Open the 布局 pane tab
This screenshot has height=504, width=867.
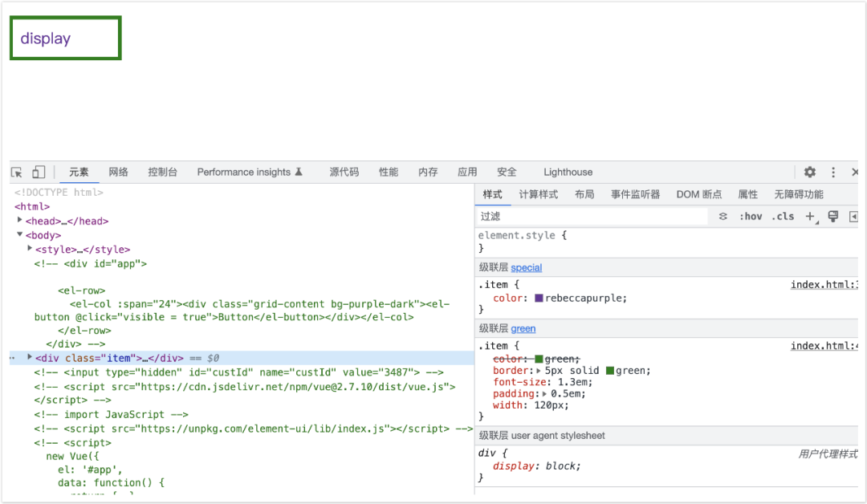click(584, 194)
